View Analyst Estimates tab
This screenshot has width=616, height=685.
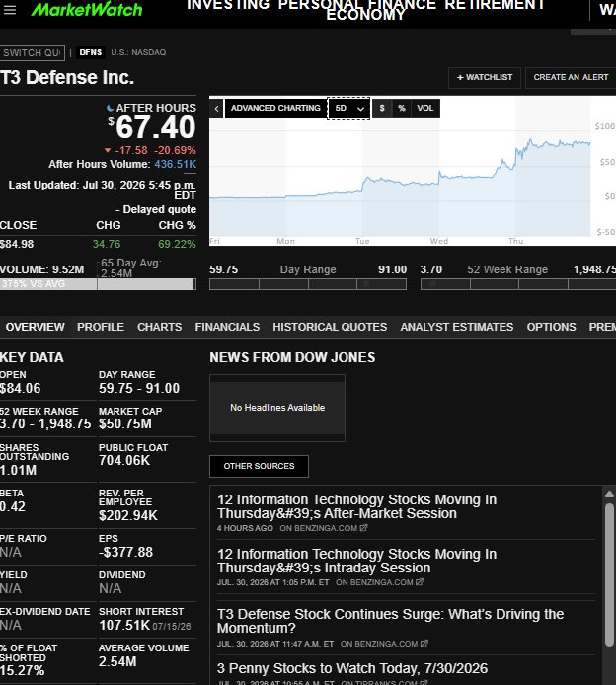(456, 327)
